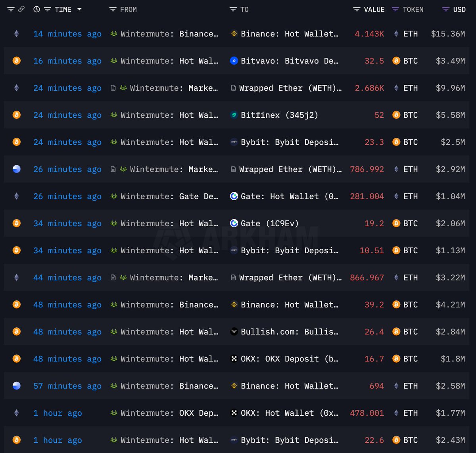Click 'Gate: Hot Wallet (0…' recipient link
The image size is (476, 453).
(290, 196)
